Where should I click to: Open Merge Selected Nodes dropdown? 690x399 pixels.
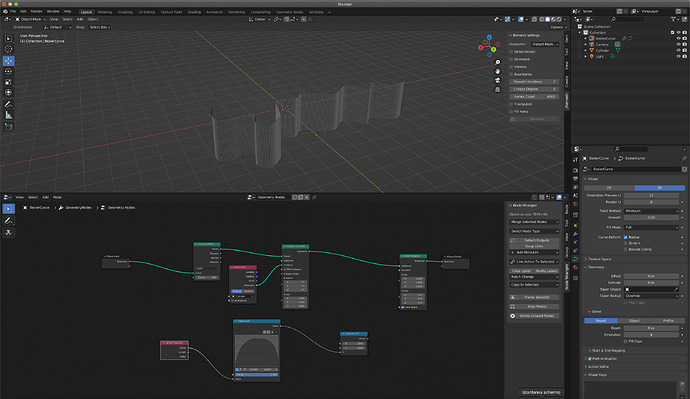[x=534, y=222]
